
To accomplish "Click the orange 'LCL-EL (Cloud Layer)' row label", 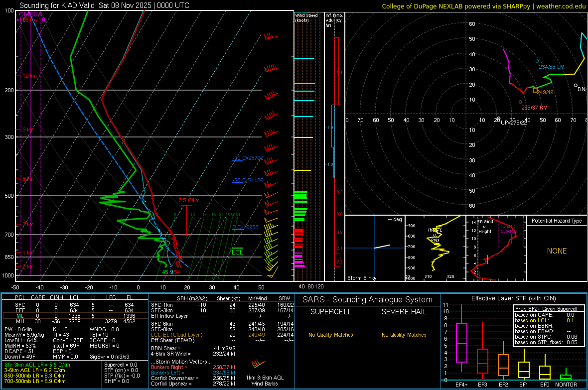I will pos(176,335).
